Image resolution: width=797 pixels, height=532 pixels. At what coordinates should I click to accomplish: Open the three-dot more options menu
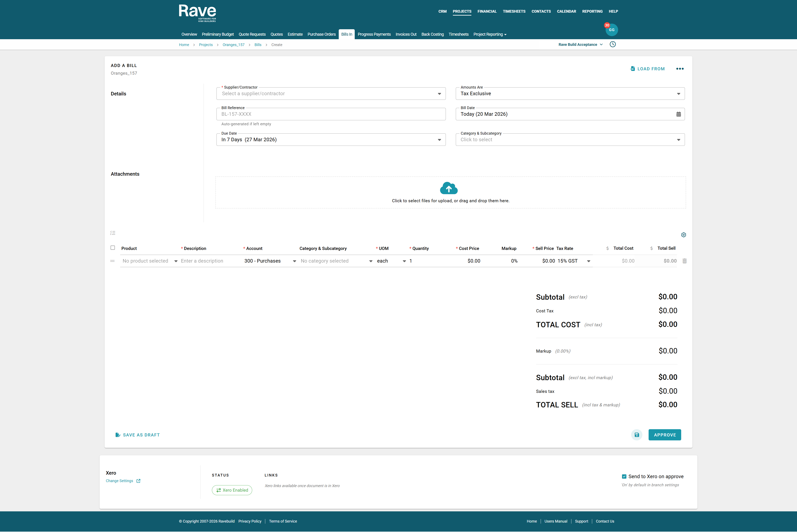[680, 69]
